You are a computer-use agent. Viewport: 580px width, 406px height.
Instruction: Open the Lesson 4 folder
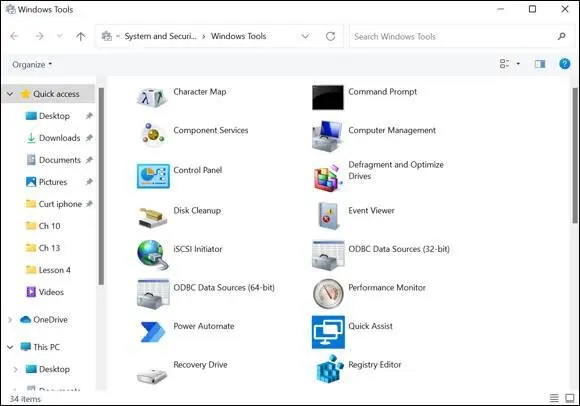pos(48,270)
